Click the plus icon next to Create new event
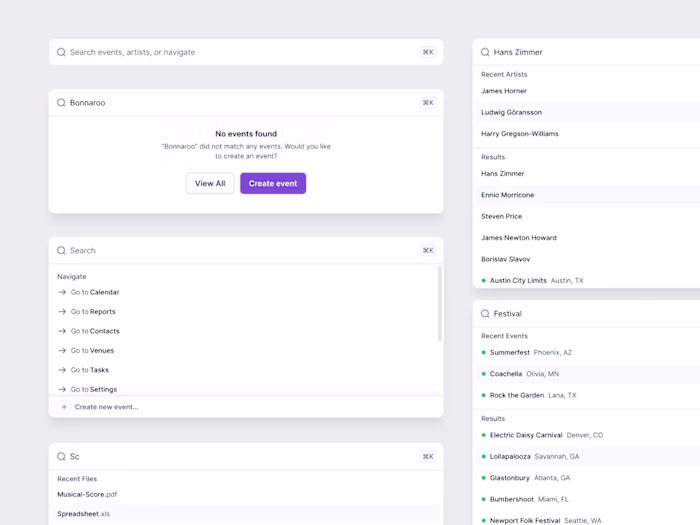The width and height of the screenshot is (700, 525). tap(64, 407)
